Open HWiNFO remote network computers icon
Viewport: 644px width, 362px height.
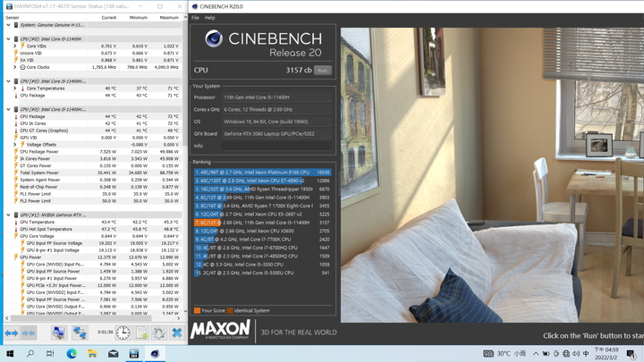80,333
